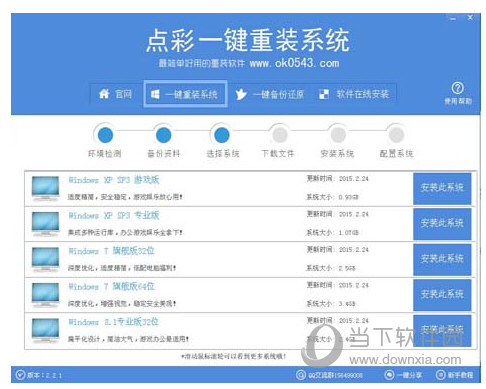This screenshot has height=389, width=486.
Task: Open the 新手教程 link
Action: tap(460, 375)
